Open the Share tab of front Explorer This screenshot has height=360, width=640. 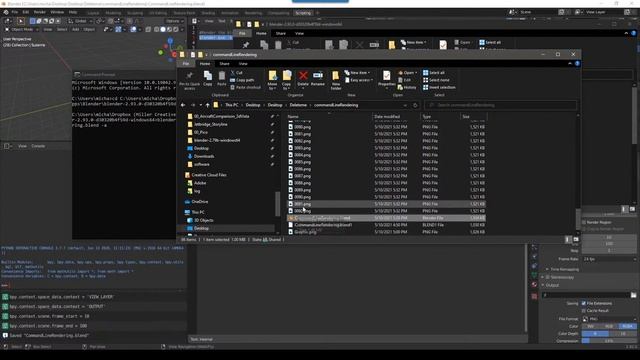pos(224,64)
